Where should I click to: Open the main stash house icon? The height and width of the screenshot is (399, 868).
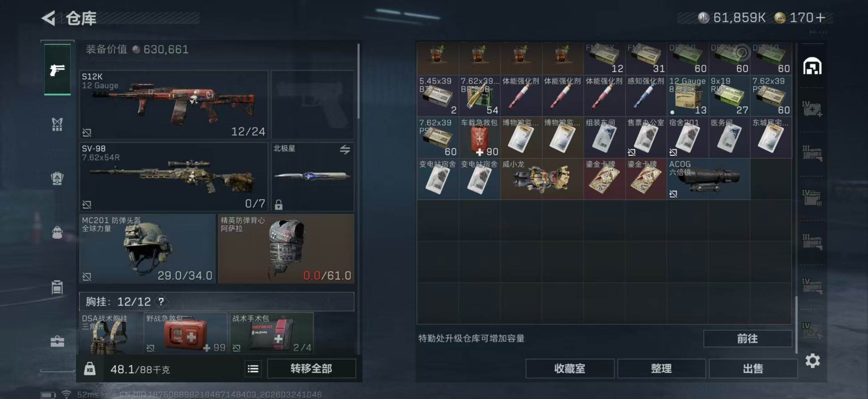pos(812,66)
